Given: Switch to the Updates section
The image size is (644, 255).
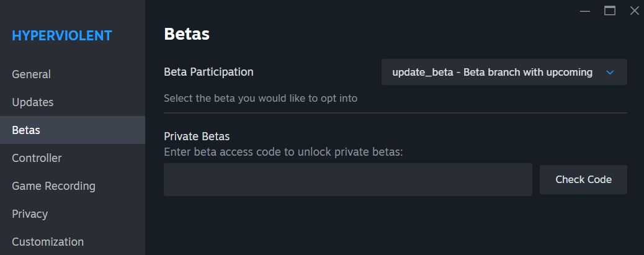Looking at the screenshot, I should [33, 102].
